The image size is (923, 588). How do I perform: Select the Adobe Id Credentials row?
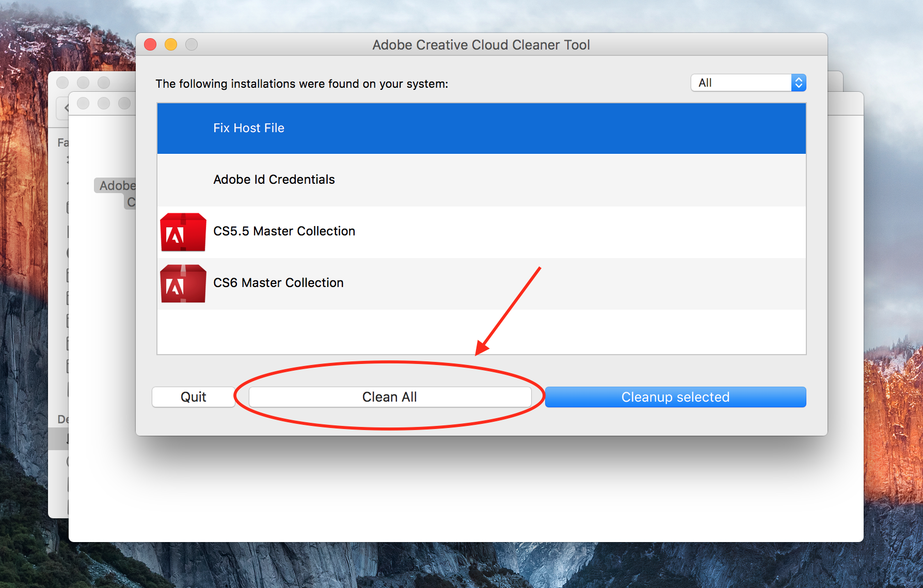point(482,180)
